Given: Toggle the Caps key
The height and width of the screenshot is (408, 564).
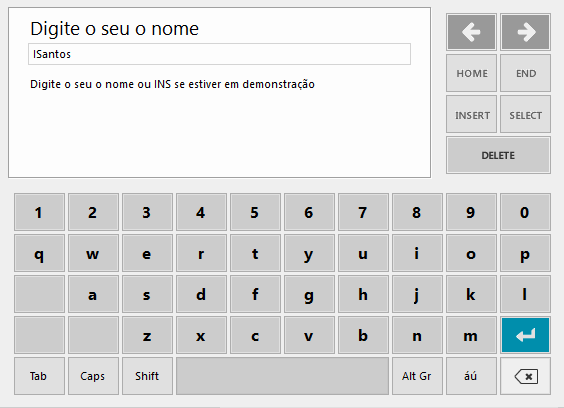Looking at the screenshot, I should click(93, 376).
